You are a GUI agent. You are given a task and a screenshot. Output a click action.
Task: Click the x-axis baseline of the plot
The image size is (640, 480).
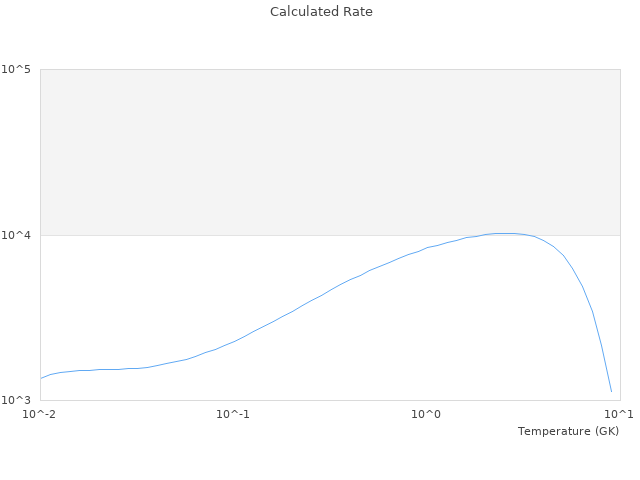pyautogui.click(x=330, y=400)
